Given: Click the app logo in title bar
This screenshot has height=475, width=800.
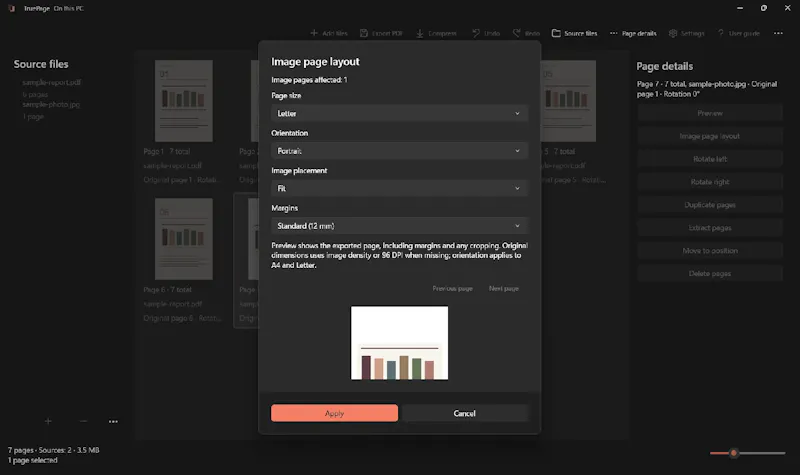Looking at the screenshot, I should tap(12, 8).
